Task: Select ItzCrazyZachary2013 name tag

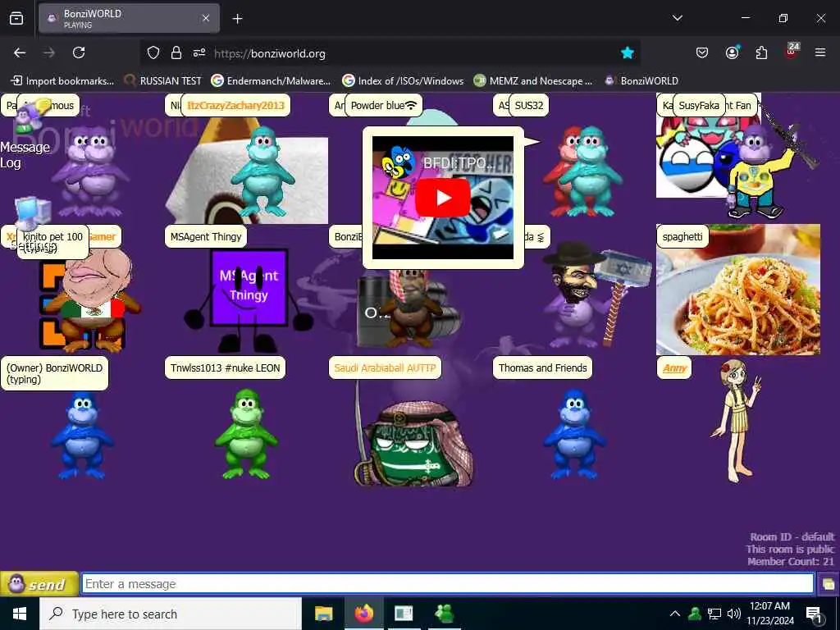Action: click(x=235, y=106)
